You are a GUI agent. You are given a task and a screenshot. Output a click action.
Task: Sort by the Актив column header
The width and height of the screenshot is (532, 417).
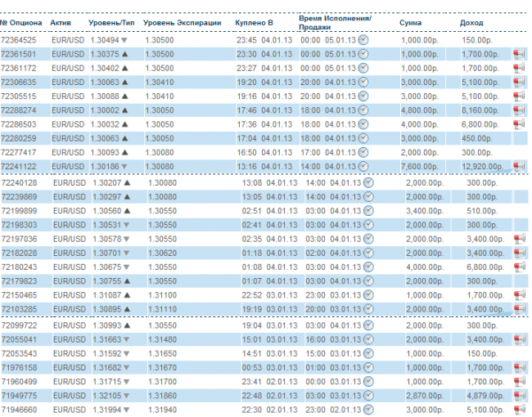pyautogui.click(x=61, y=22)
